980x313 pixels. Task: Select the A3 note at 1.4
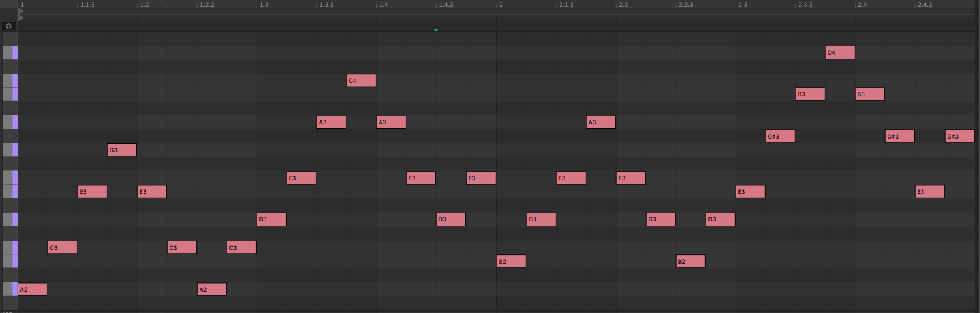tap(391, 122)
